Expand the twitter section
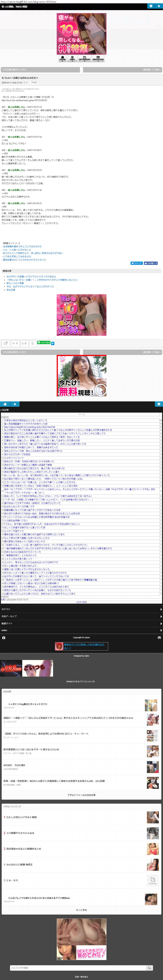The width and height of the screenshot is (163, 980). pyautogui.click(x=81, y=630)
